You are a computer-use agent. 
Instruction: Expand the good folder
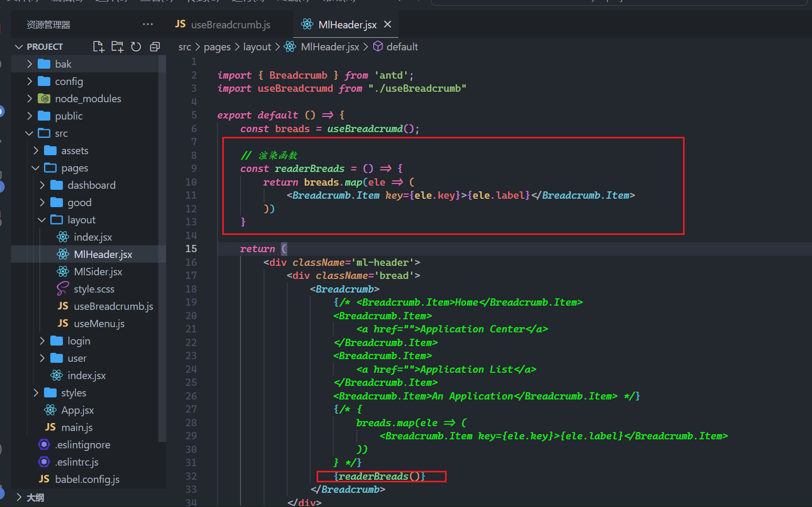pos(42,202)
